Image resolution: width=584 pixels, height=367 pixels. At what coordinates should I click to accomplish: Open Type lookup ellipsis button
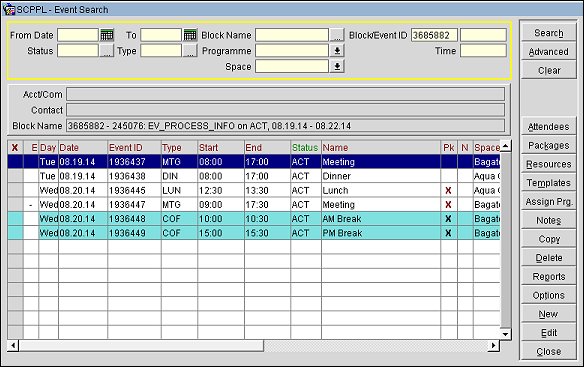(x=190, y=51)
